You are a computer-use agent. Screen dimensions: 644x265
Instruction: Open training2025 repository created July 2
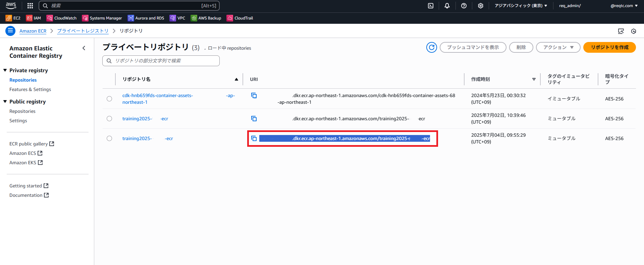145,119
